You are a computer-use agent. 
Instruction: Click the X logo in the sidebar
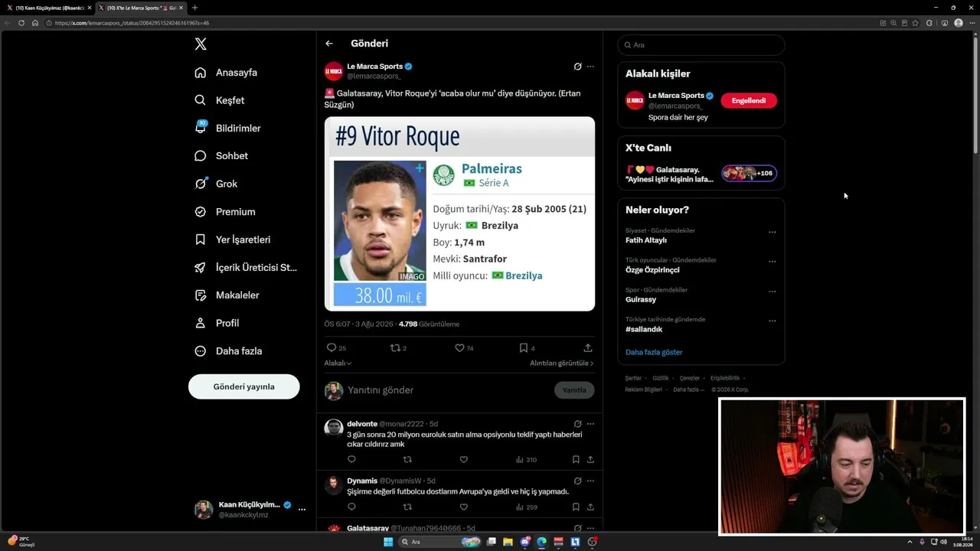[201, 44]
